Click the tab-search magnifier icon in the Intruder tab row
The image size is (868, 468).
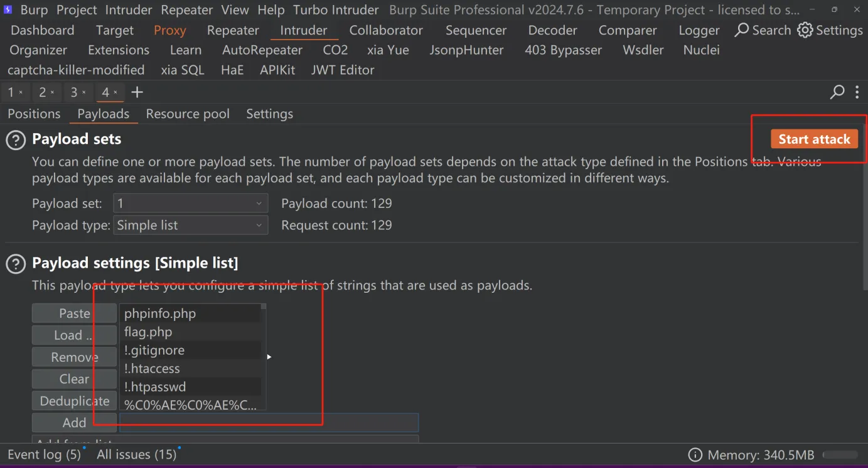(x=837, y=92)
